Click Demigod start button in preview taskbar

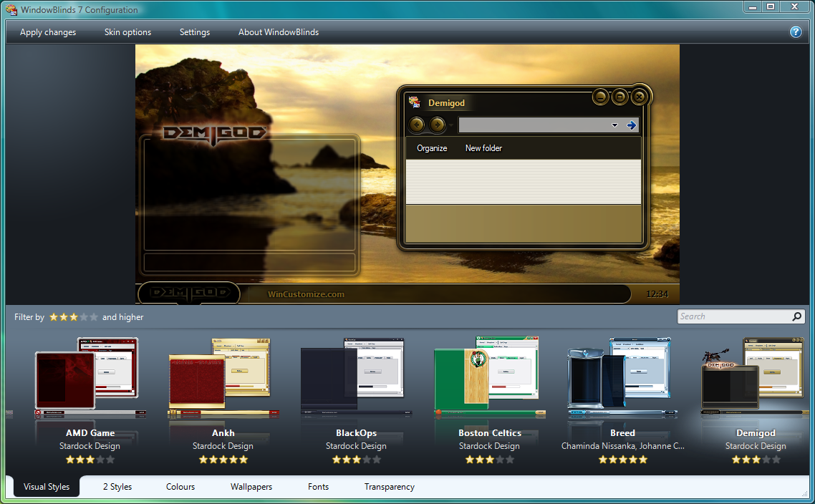click(x=189, y=293)
